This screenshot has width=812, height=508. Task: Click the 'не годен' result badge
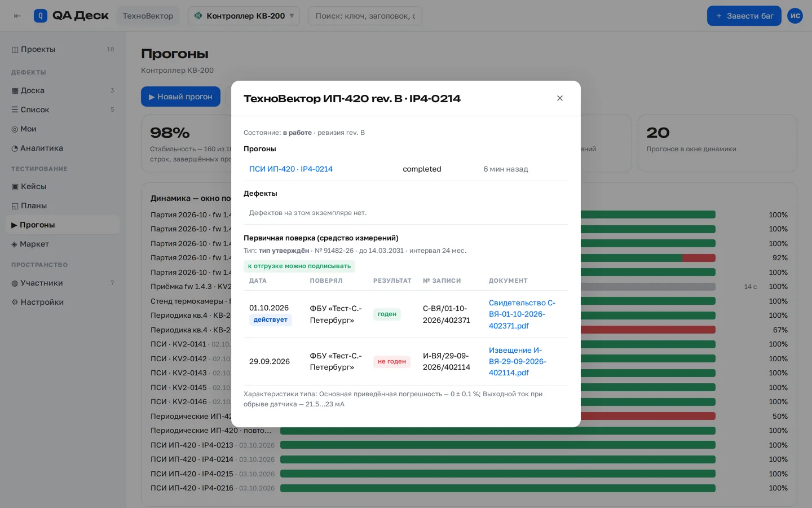click(392, 362)
